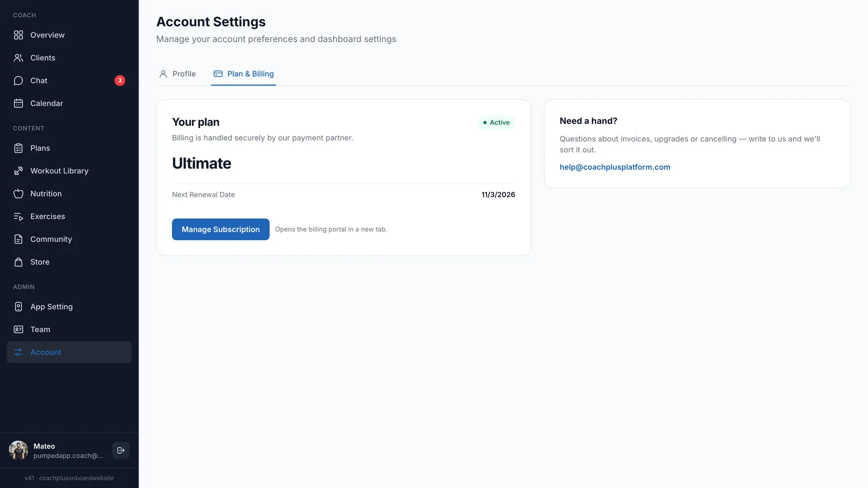Viewport: 868px width, 488px height.
Task: Click the Ultimate plan name
Action: (202, 163)
